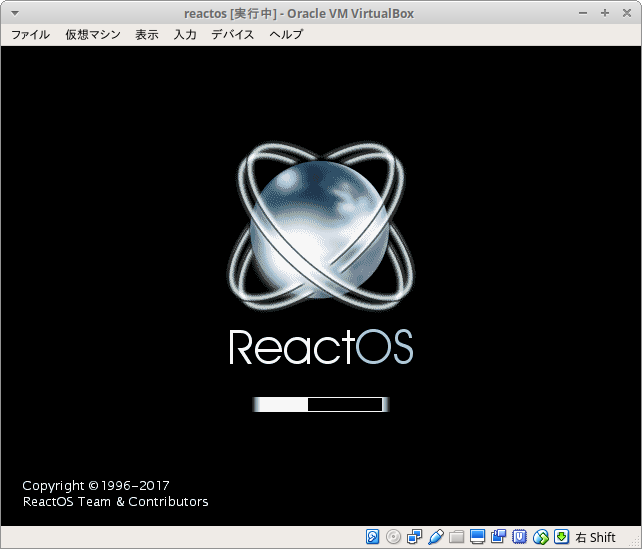Click the display monitor status icon
Screen dimensions: 642x549
click(478, 537)
